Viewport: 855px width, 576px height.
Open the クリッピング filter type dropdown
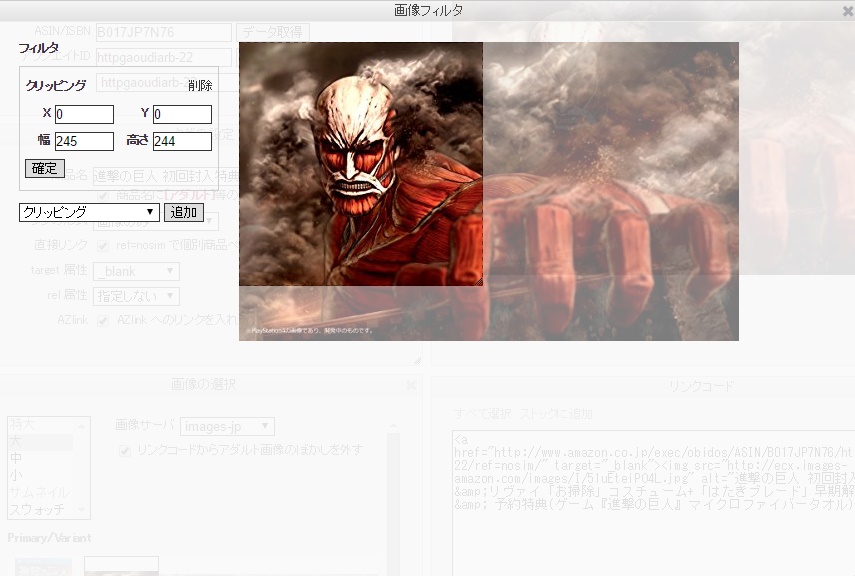click(x=89, y=212)
